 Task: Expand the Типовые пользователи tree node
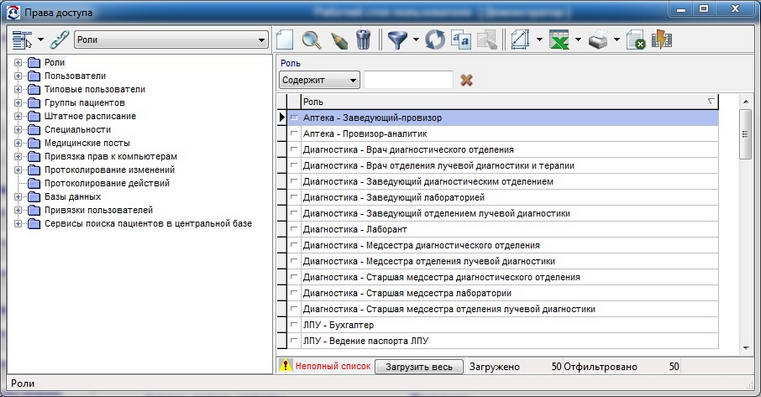(18, 89)
